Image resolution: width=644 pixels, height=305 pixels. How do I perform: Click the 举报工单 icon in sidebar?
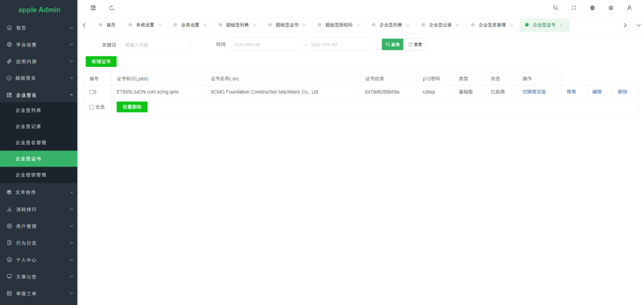(x=9, y=294)
